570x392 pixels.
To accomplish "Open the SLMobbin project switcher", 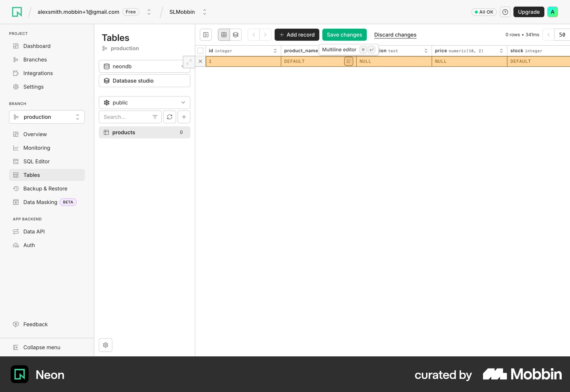I will click(205, 12).
